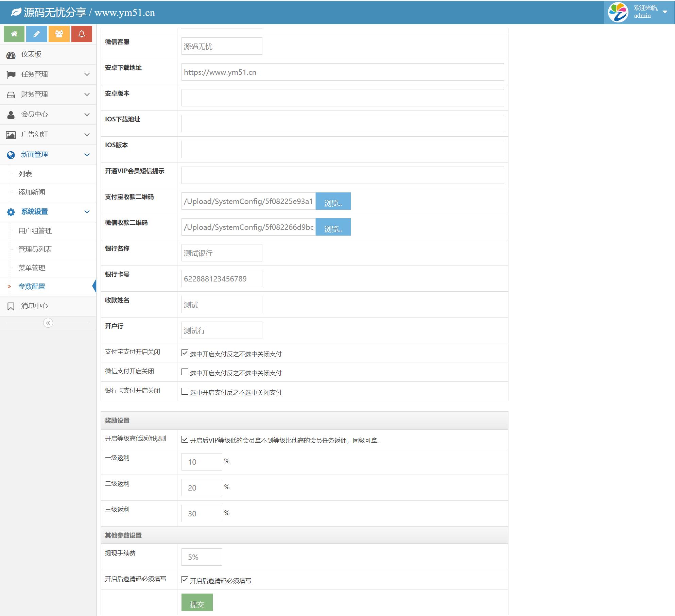Select the 添加新闻 submenu item
675x616 pixels.
tap(32, 192)
